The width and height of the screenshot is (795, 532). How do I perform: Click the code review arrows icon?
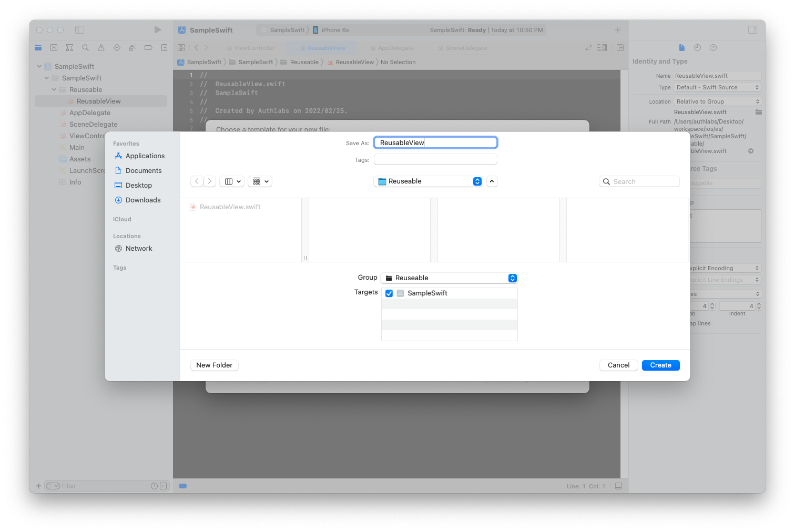pyautogui.click(x=588, y=48)
